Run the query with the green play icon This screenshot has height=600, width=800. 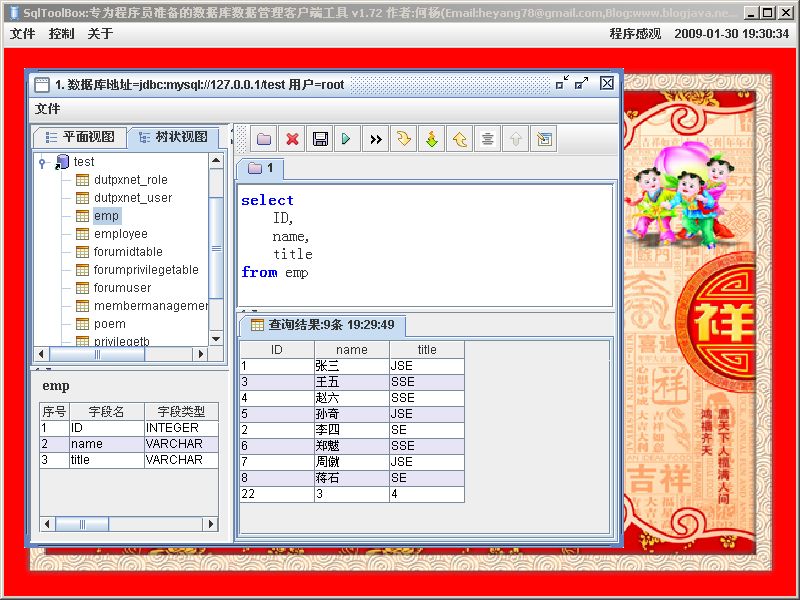tap(347, 139)
